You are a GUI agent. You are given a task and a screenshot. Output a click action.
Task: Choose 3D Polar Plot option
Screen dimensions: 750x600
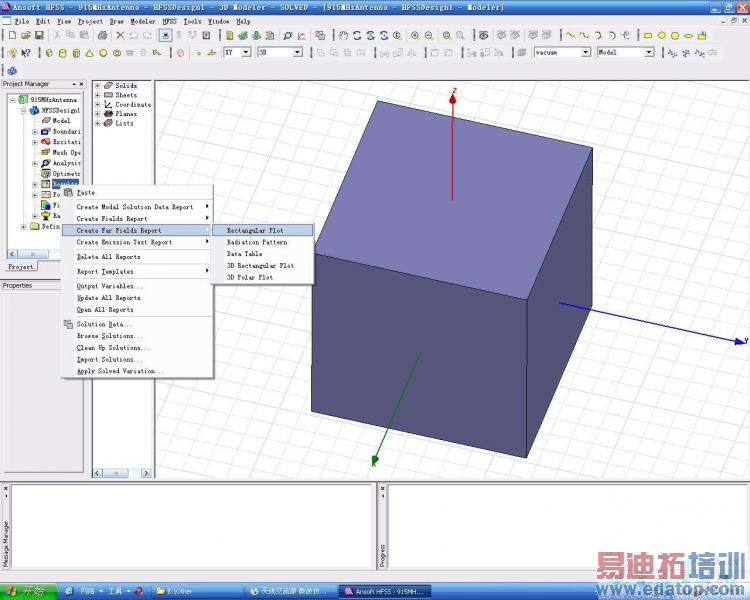tap(263, 277)
